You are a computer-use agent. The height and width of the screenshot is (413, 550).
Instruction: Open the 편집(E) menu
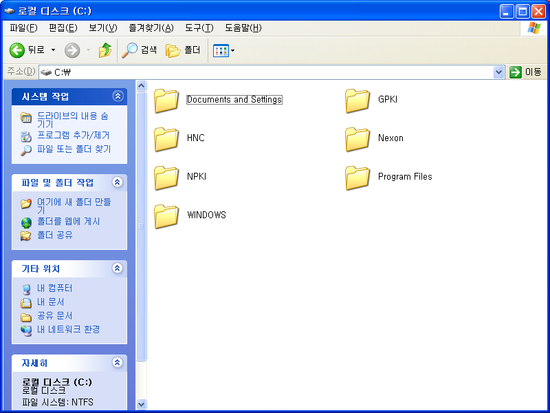63,28
